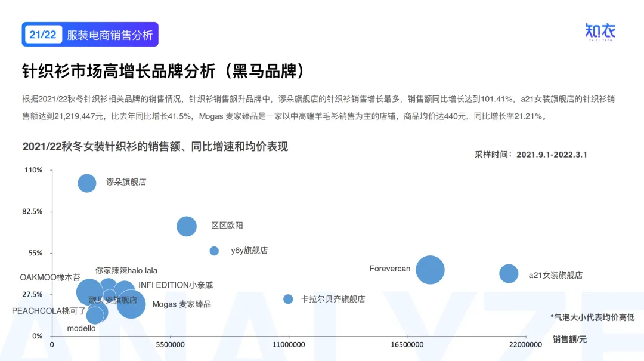Click the PEACHCOLA桃可了 label
Screen dimensions: 644x361
49,311
